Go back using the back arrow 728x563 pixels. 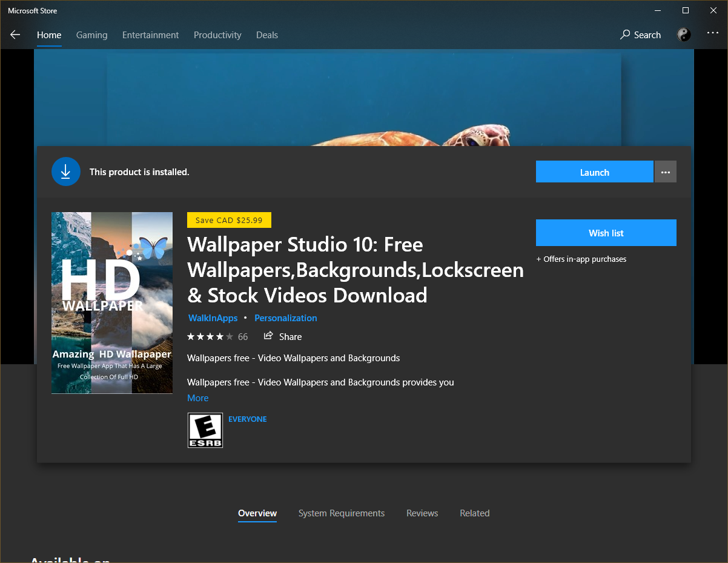pos(15,35)
